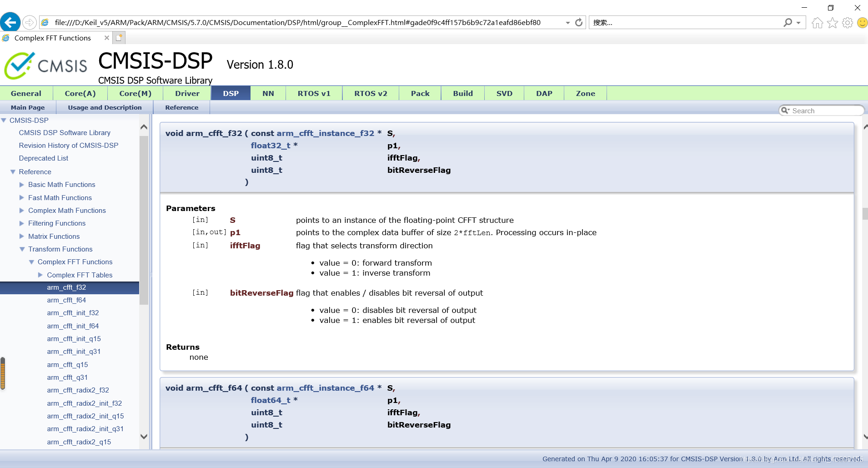Collapse Transform Functions node
Screen dimensions: 868x468
coord(22,249)
